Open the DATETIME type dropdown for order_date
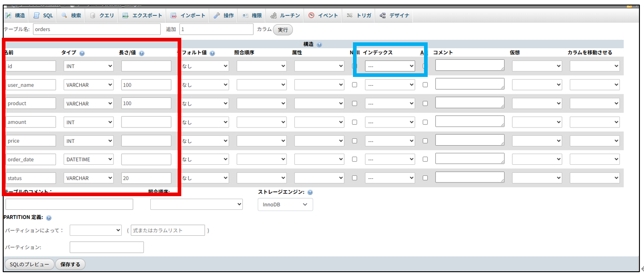Viewport: 644px width, 274px height. coord(88,159)
